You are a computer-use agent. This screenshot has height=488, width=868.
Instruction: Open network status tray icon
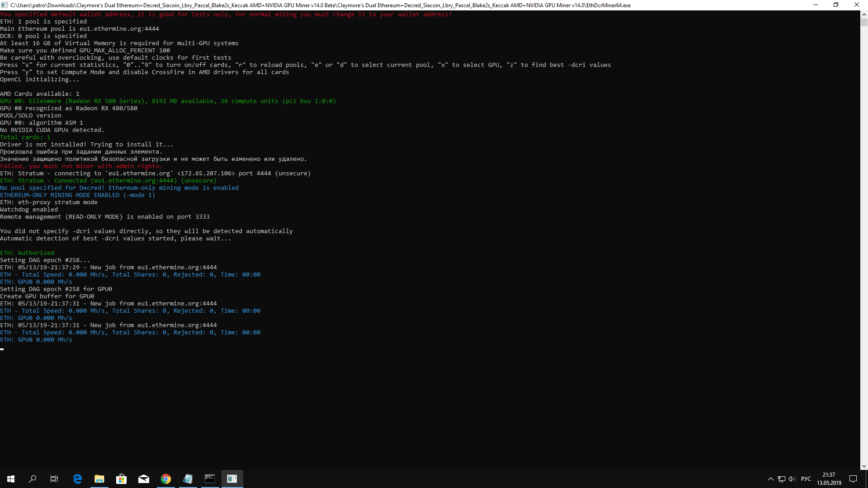(x=782, y=479)
